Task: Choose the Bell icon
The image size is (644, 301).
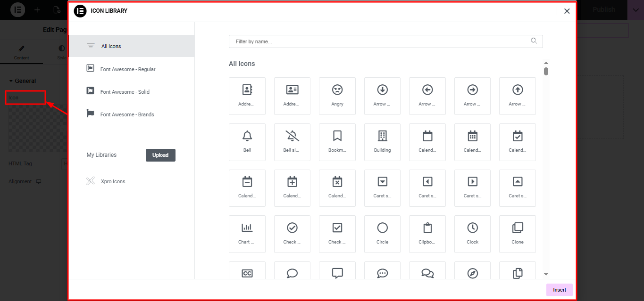Action: [247, 142]
